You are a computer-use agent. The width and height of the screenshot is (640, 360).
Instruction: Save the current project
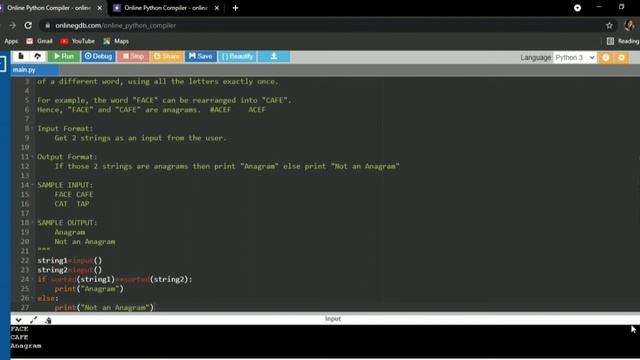(200, 56)
